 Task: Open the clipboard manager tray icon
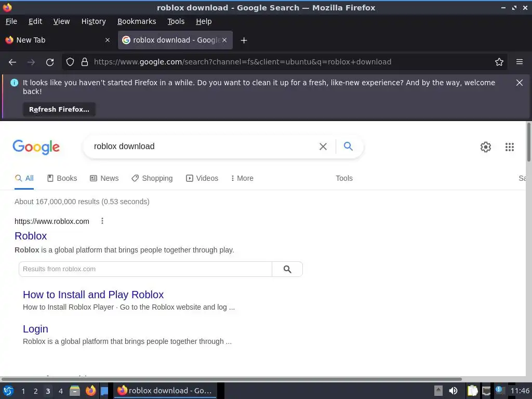tap(472, 391)
